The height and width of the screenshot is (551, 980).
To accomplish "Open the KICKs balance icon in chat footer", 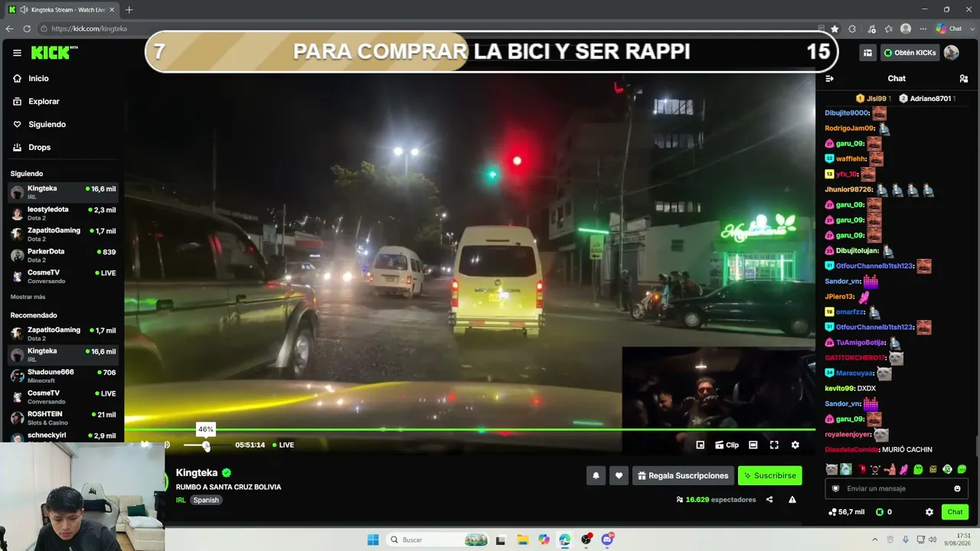I will [880, 512].
